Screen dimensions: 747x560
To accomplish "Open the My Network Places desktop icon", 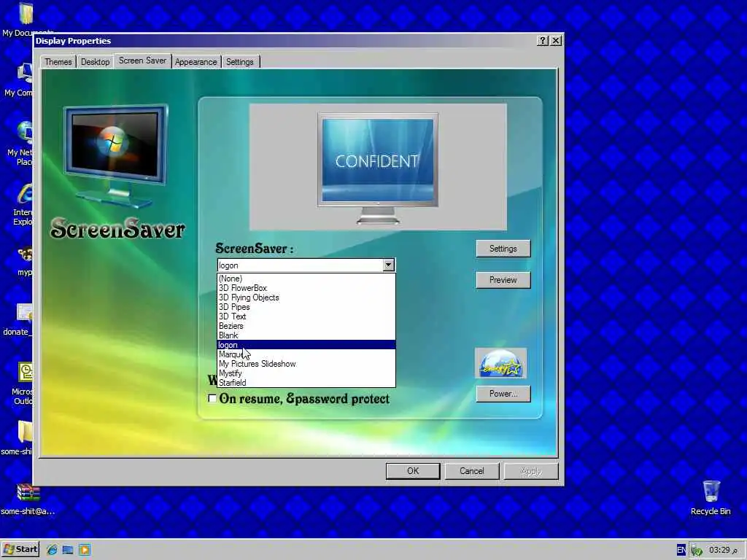I will [x=25, y=133].
